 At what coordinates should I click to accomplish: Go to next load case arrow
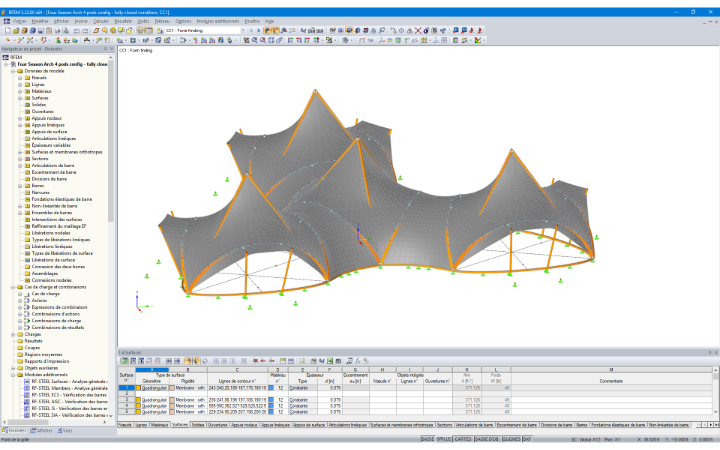[259, 30]
